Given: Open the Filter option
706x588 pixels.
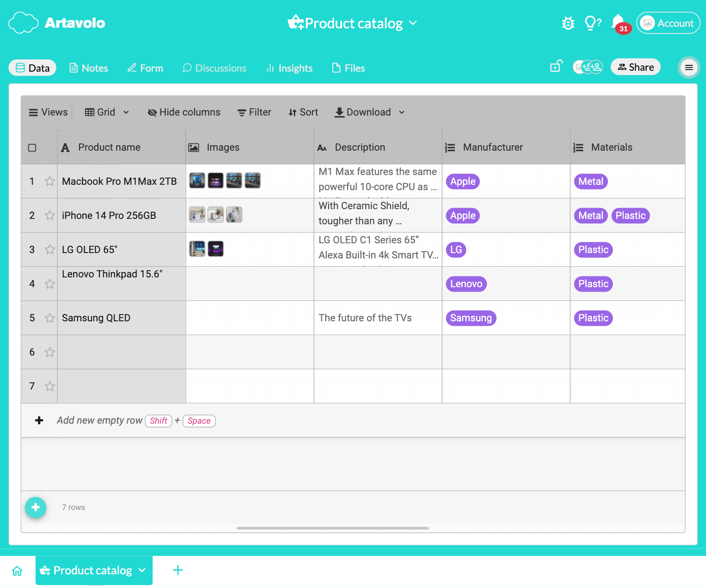Looking at the screenshot, I should (x=254, y=112).
